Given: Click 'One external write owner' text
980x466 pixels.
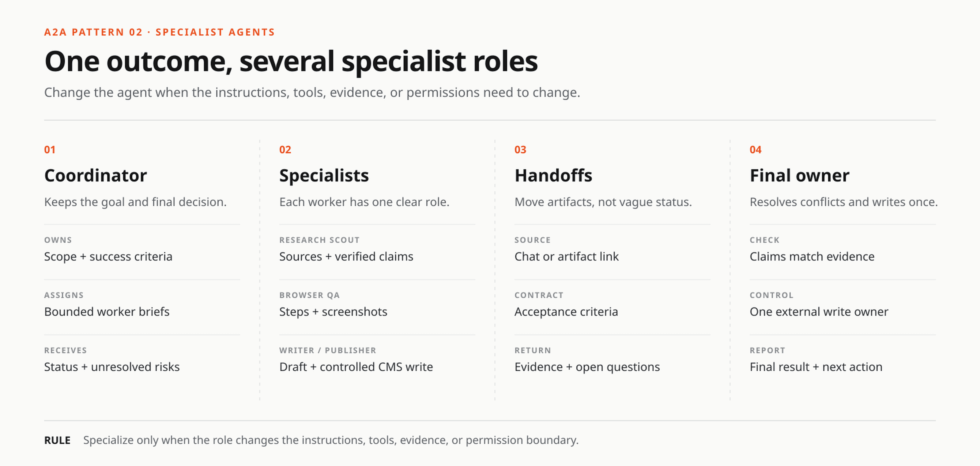Looking at the screenshot, I should pyautogui.click(x=819, y=312).
